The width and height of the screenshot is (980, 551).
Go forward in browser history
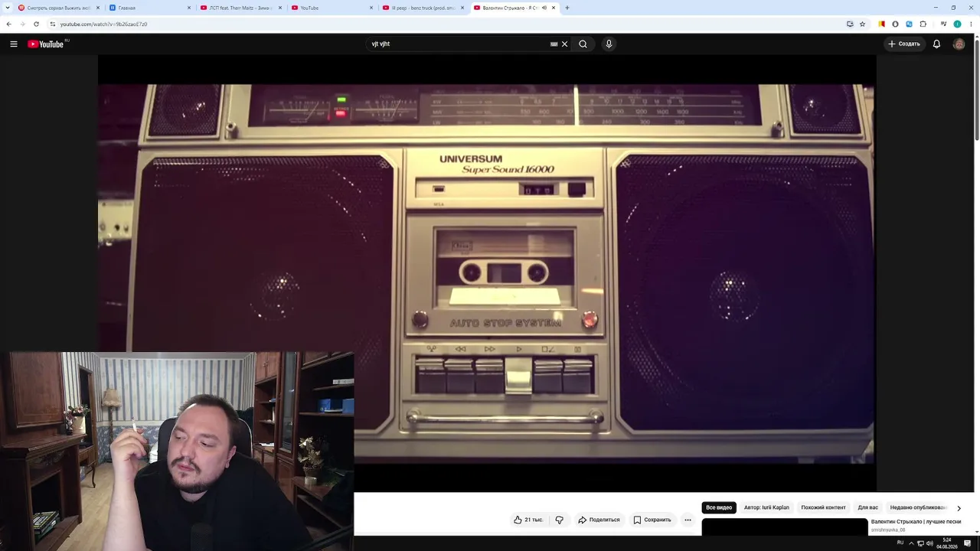[x=22, y=24]
